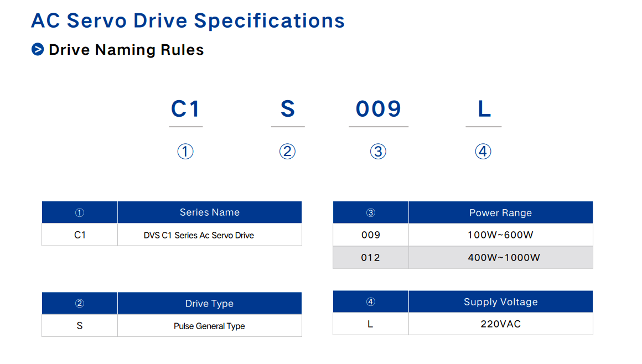Click the Power Range table header
Image resolution: width=642 pixels, height=364 pixels.
[501, 212]
